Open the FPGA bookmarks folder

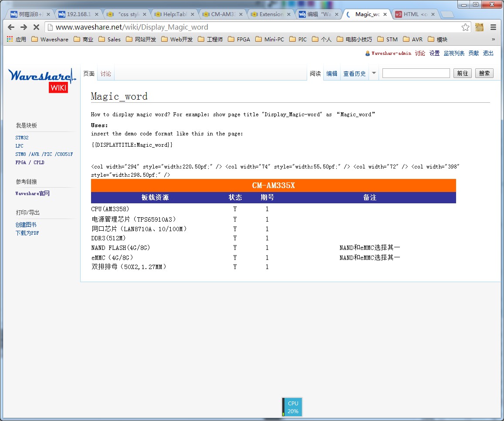click(x=239, y=39)
